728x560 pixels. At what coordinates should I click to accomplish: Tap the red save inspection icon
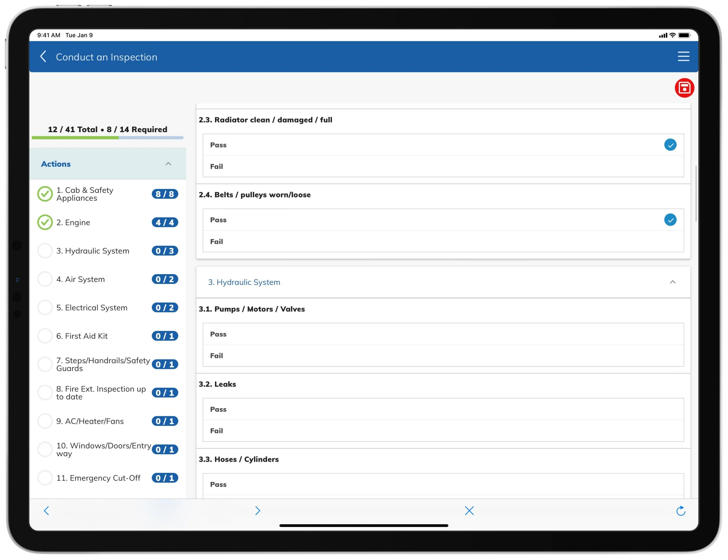pos(684,88)
